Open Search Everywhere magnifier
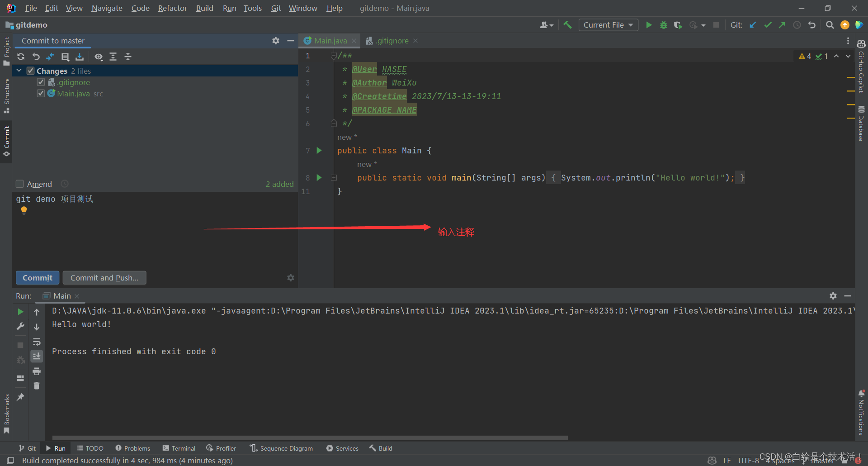The height and width of the screenshot is (466, 868). pyautogui.click(x=830, y=25)
